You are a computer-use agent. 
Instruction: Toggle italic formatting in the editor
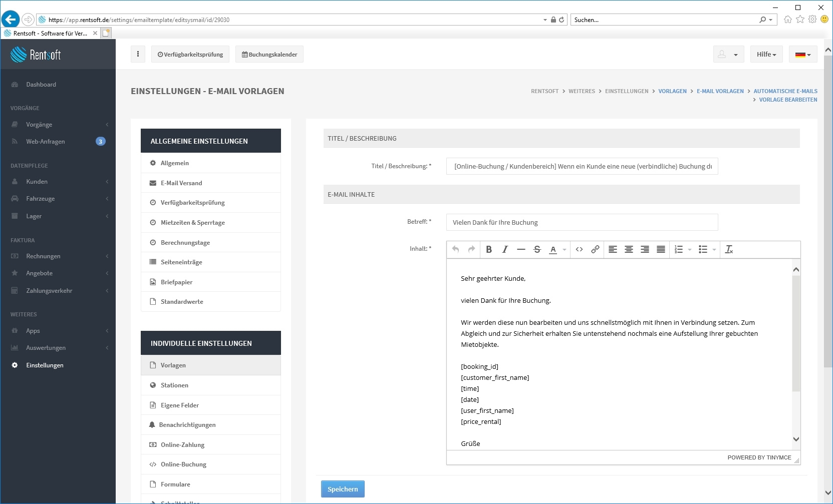coord(505,249)
